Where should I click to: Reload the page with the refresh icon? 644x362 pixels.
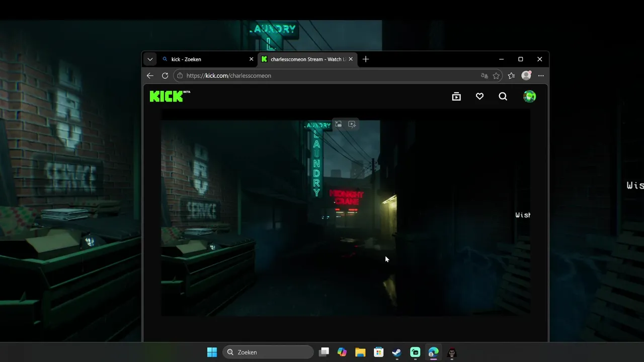click(x=165, y=75)
